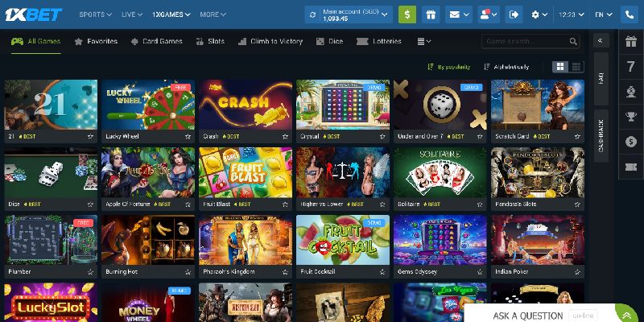Add Crash game to favorites star

point(285,136)
